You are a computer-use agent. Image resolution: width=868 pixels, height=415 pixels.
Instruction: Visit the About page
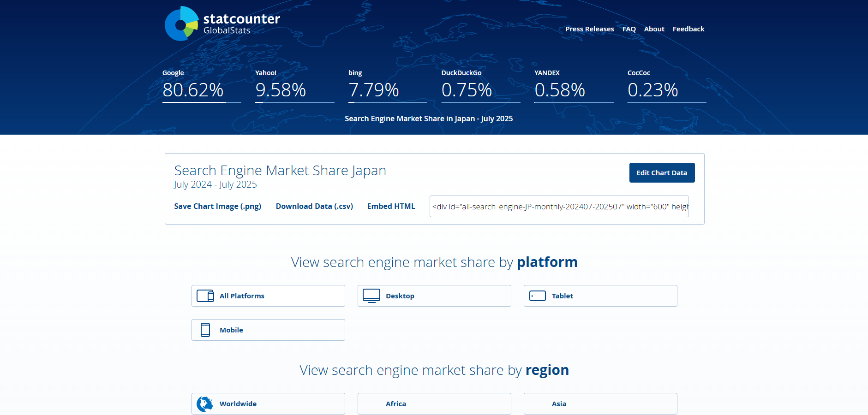pyautogui.click(x=654, y=29)
